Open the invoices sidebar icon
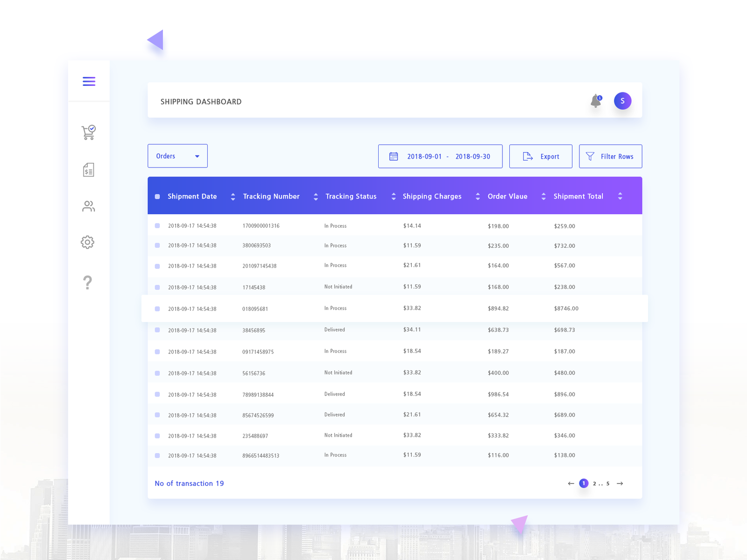Image resolution: width=747 pixels, height=560 pixels. (x=88, y=170)
